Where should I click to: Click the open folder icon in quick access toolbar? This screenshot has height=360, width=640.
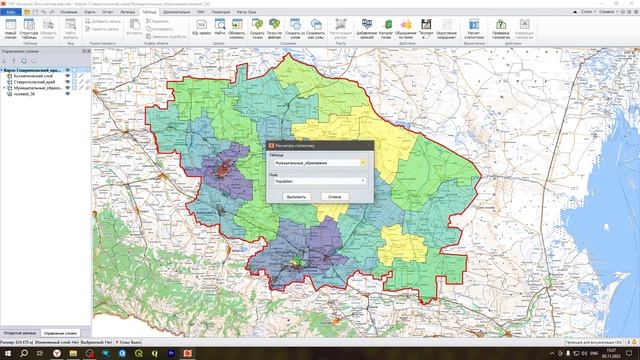tap(27, 12)
